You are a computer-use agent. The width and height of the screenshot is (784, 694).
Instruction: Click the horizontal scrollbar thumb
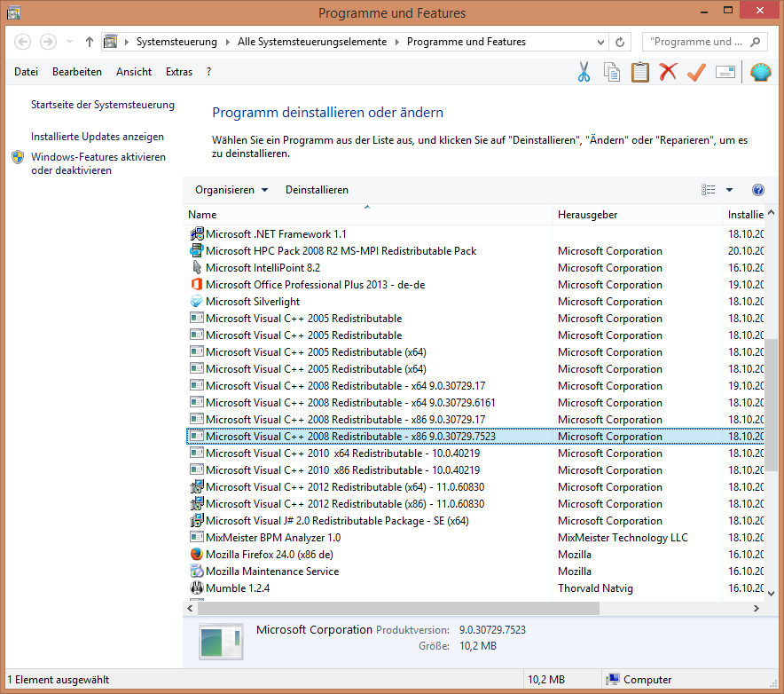pos(398,608)
